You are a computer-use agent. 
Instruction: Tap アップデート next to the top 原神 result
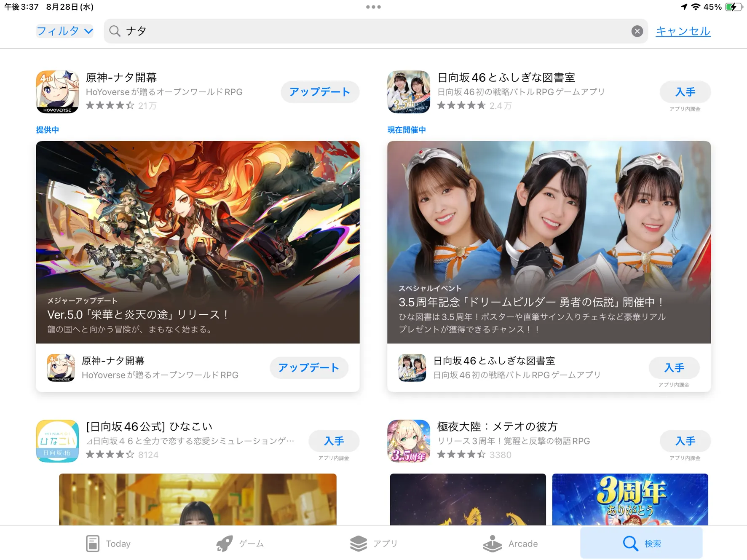tap(320, 92)
